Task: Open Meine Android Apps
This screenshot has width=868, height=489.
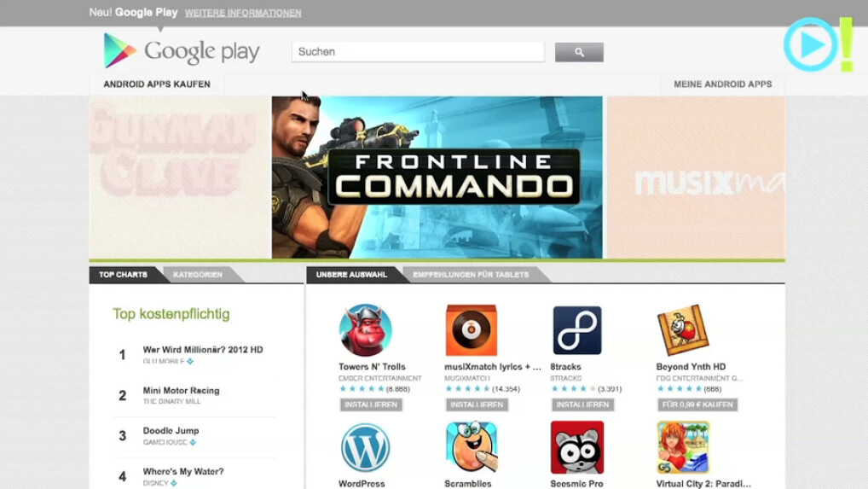Action: 722,84
